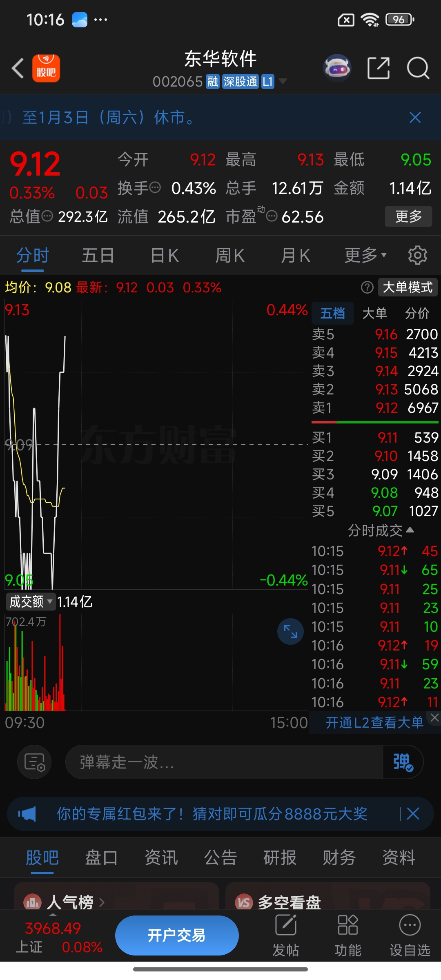Focus the 弹幕走一波 input field

224,762
